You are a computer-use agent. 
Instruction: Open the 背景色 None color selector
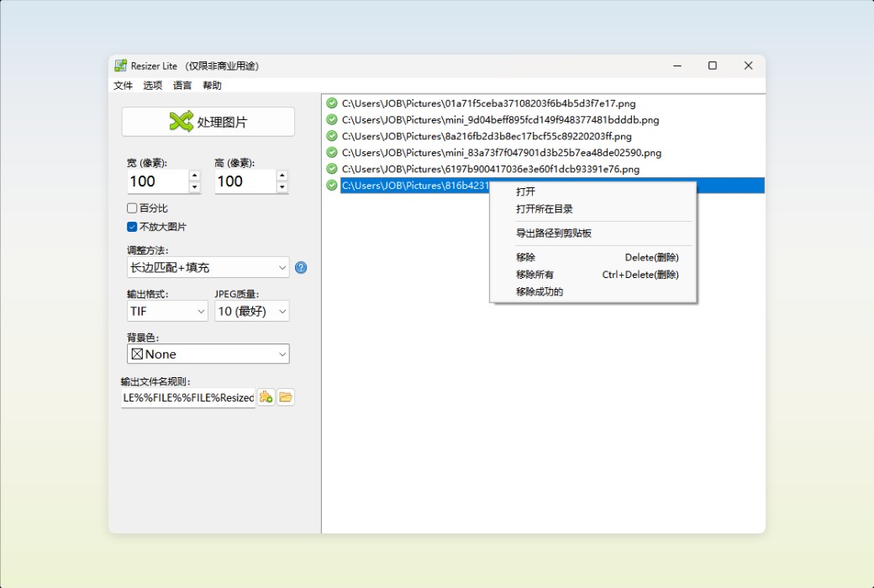coord(208,354)
